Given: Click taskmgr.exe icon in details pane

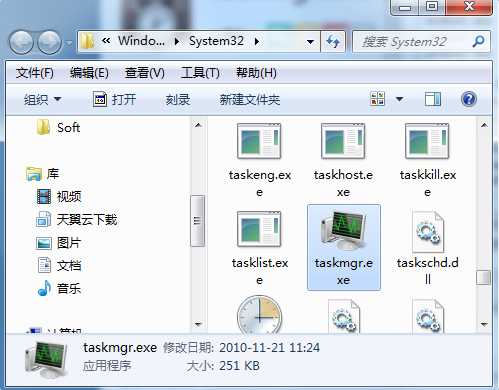Looking at the screenshot, I should point(47,360).
